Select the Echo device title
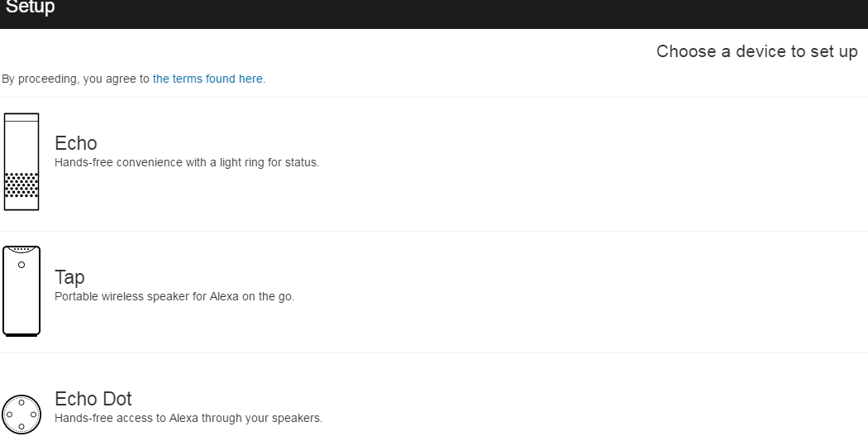This screenshot has height=446, width=868. coord(76,143)
